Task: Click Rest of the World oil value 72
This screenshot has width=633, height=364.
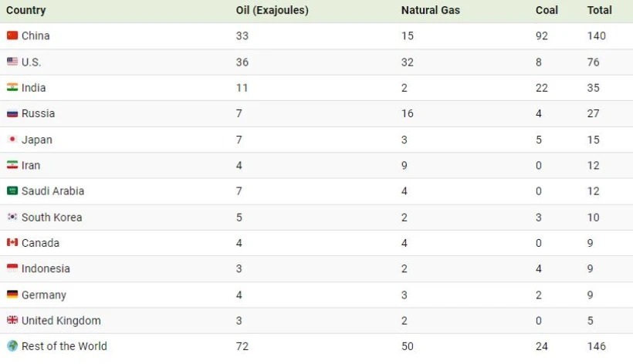Action: point(242,346)
